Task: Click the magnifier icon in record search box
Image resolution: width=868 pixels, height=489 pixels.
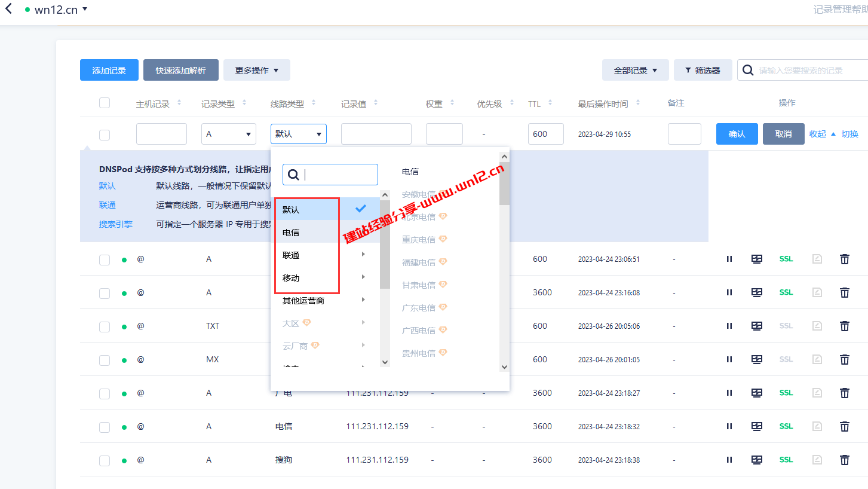Action: coord(748,70)
